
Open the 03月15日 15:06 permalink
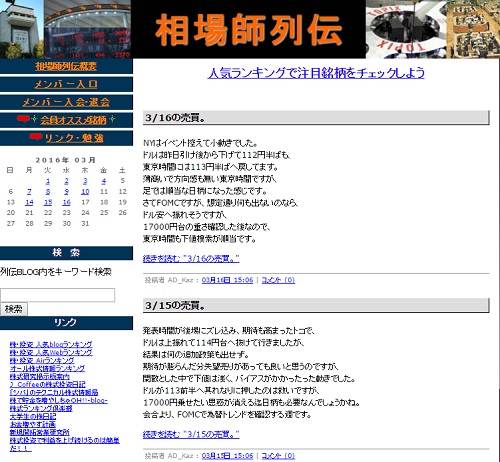[x=228, y=456]
